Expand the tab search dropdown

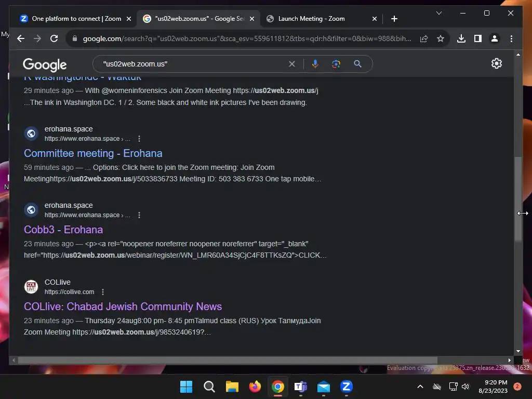click(x=438, y=13)
